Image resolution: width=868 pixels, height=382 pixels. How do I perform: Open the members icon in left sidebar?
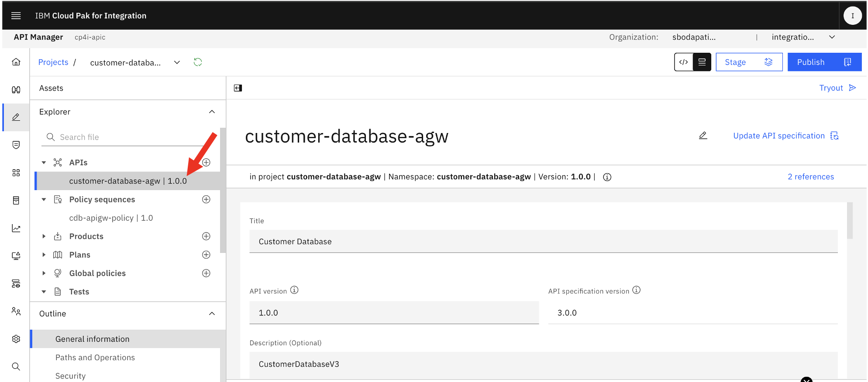coord(16,311)
